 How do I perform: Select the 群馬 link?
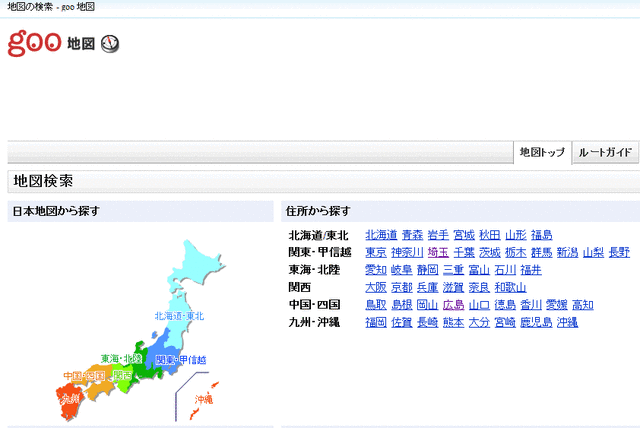pos(542,253)
